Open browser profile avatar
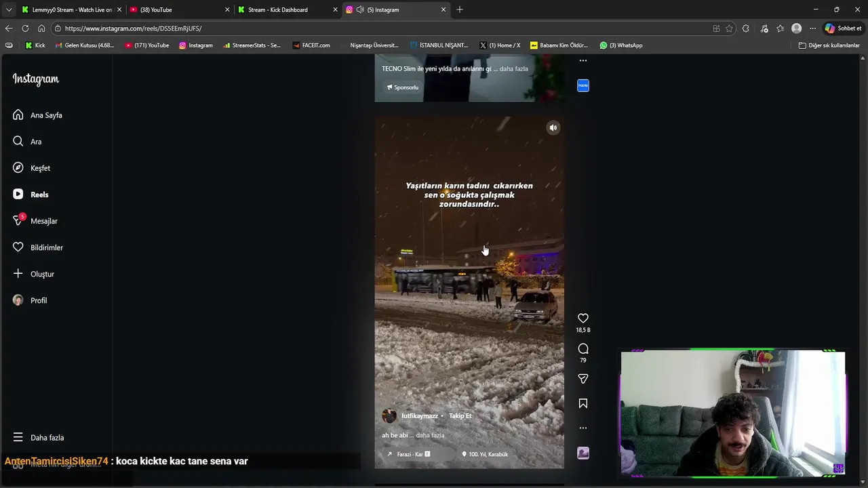Screen dimensions: 868x488 tap(797, 28)
